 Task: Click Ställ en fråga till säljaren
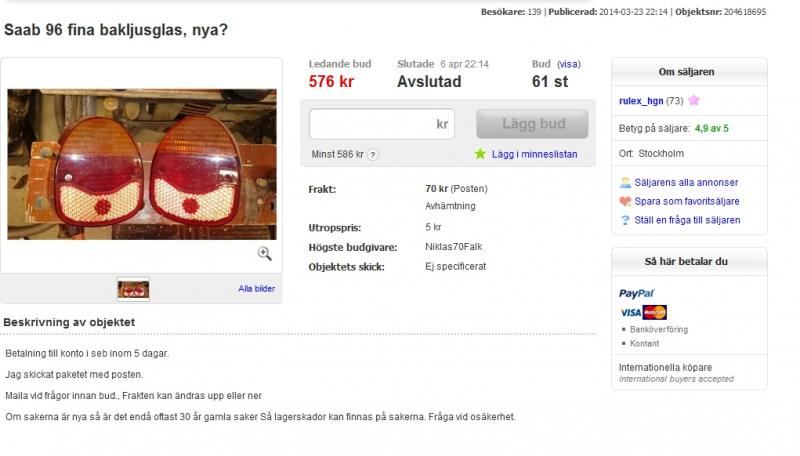[687, 220]
